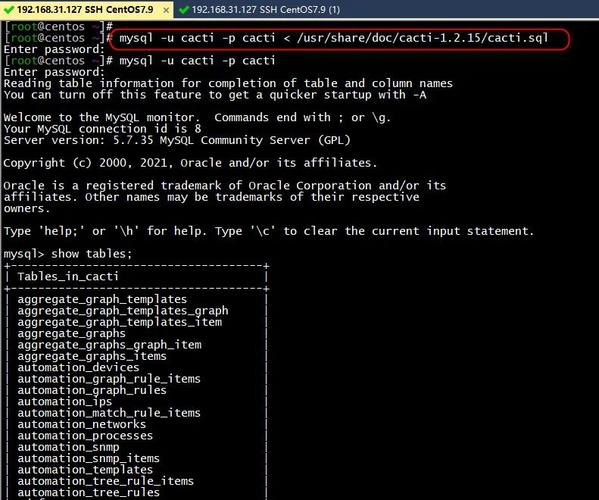Click the green check icon on second tab
This screenshot has width=599, height=500.
pos(184,10)
